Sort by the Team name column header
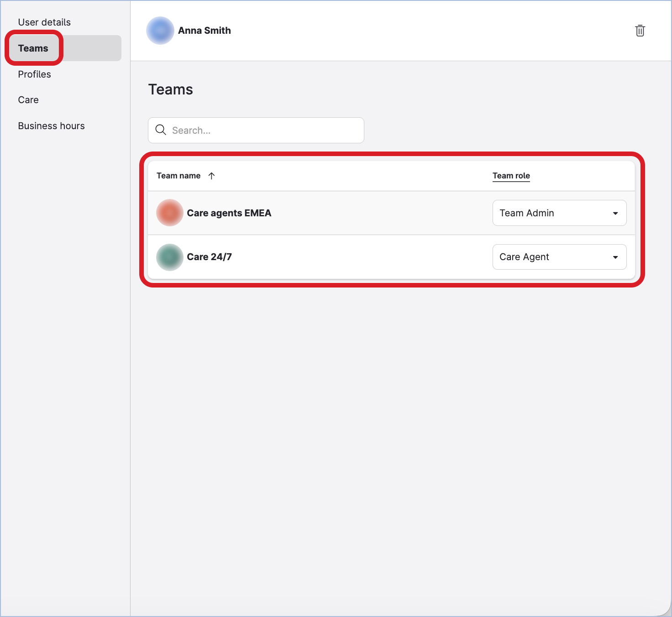This screenshot has width=672, height=617. [178, 176]
